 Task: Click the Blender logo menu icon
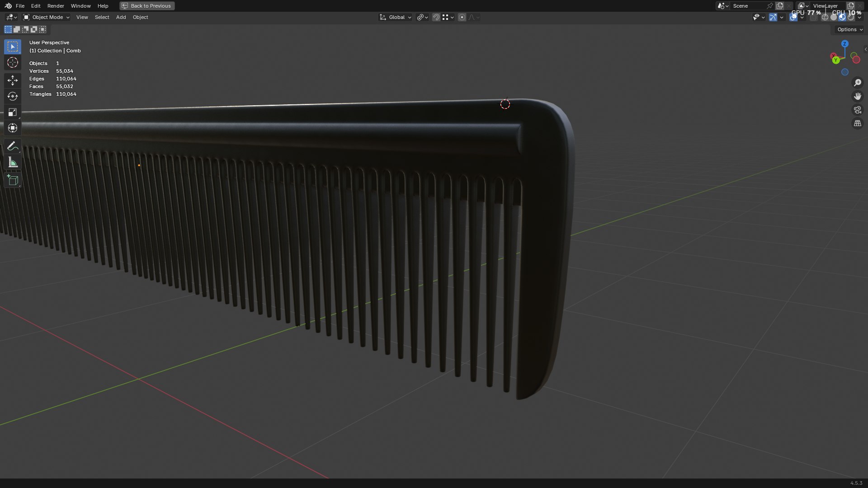click(8, 6)
